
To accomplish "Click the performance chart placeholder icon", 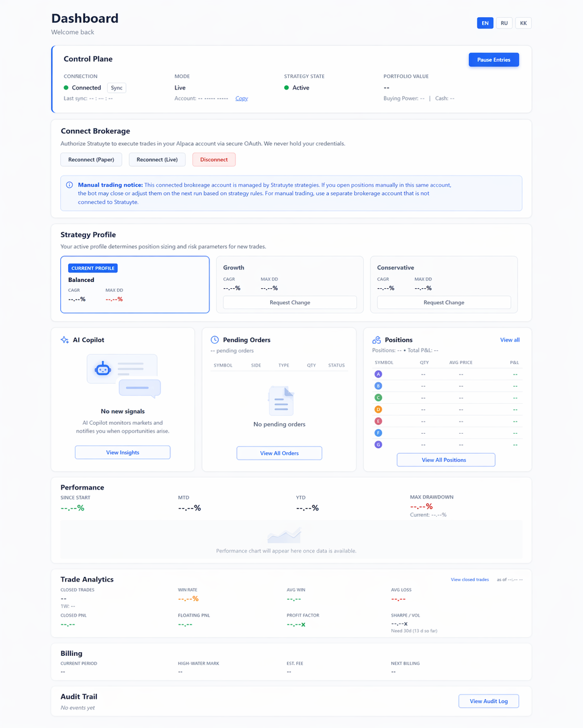I will click(x=284, y=535).
